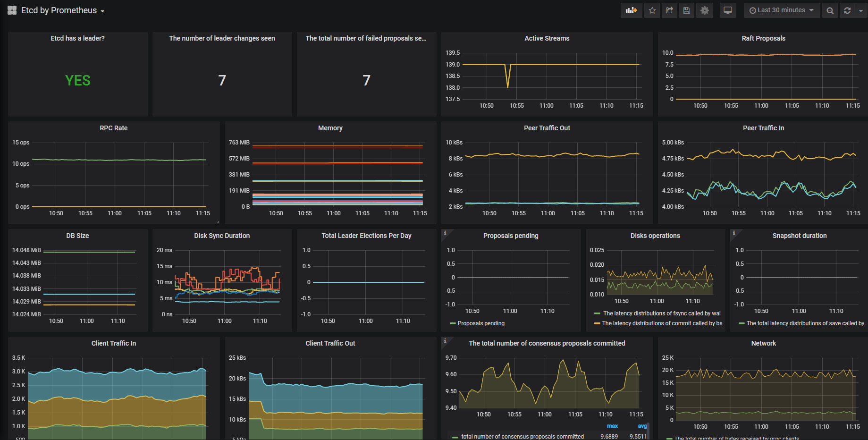Click the green color swatch for Proposals pending legend
868x440 pixels.
(x=453, y=323)
